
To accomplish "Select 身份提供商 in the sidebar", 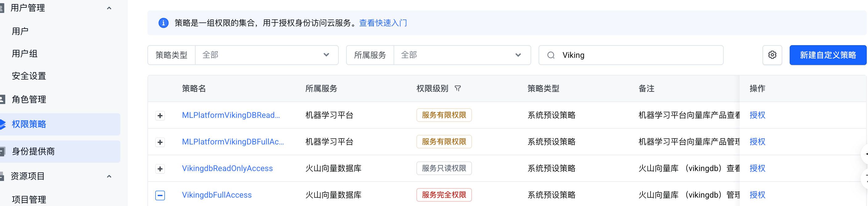I will [33, 151].
